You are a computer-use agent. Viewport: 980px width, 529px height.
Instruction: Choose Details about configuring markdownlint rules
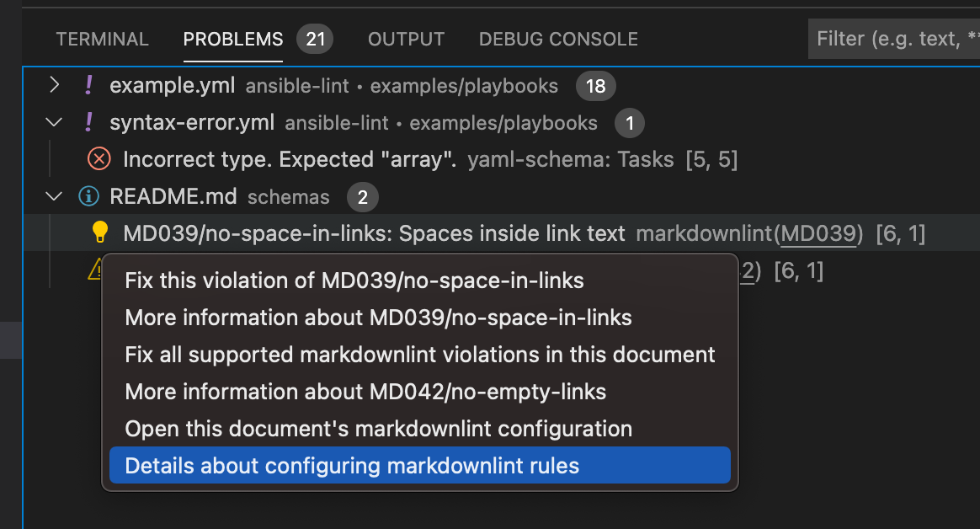pyautogui.click(x=354, y=464)
